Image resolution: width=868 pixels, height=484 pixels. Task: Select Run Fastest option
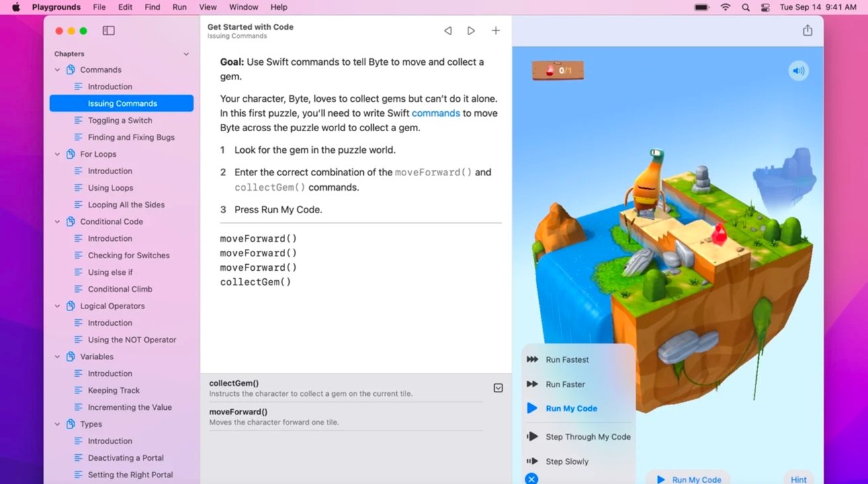point(566,360)
